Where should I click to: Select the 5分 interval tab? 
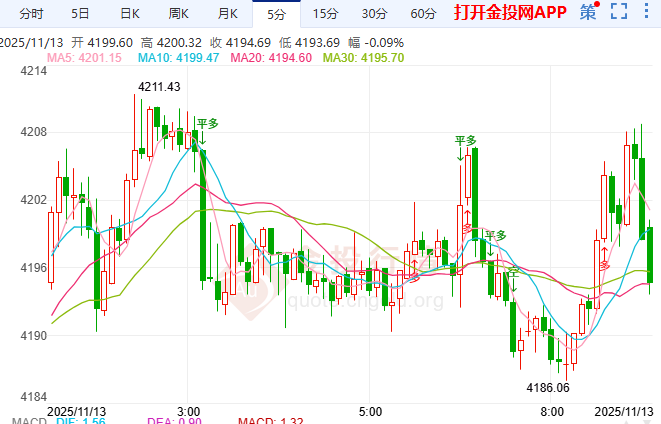[x=277, y=14]
